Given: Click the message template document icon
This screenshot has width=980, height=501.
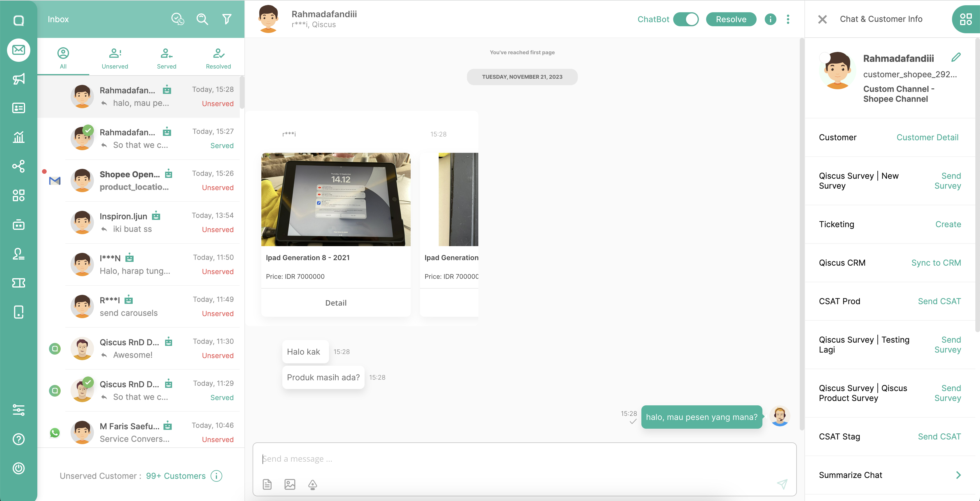Looking at the screenshot, I should click(x=267, y=484).
